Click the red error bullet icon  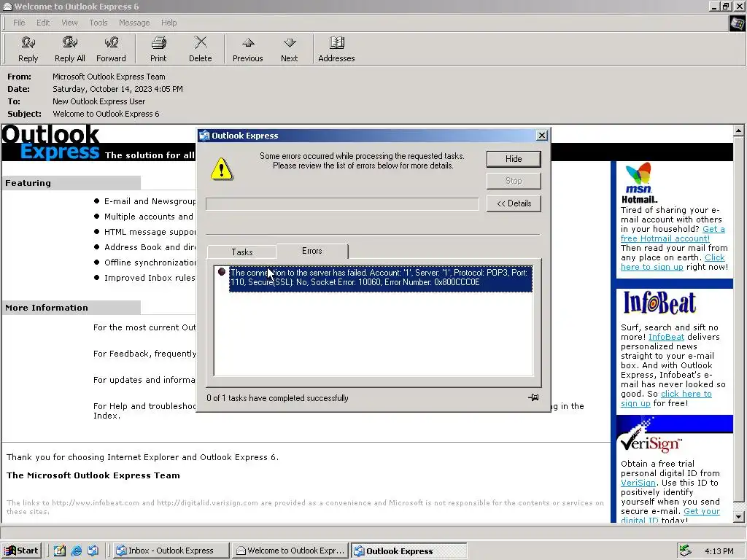(x=222, y=272)
